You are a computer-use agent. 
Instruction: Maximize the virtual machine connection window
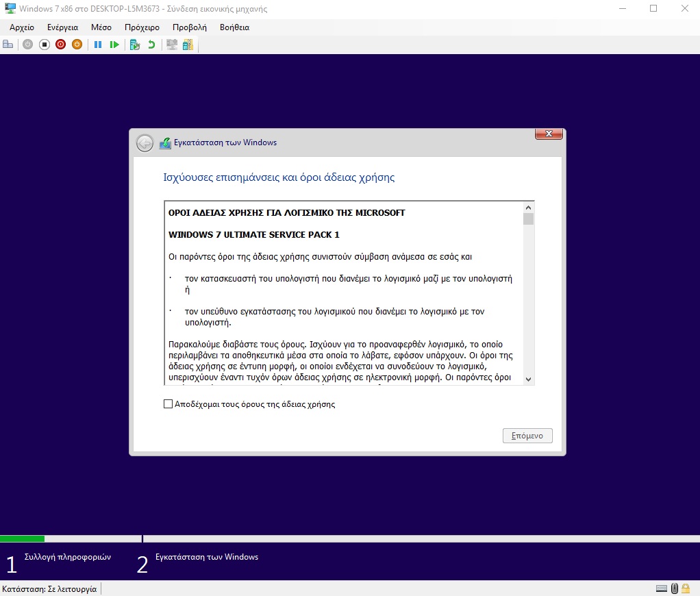click(x=653, y=8)
